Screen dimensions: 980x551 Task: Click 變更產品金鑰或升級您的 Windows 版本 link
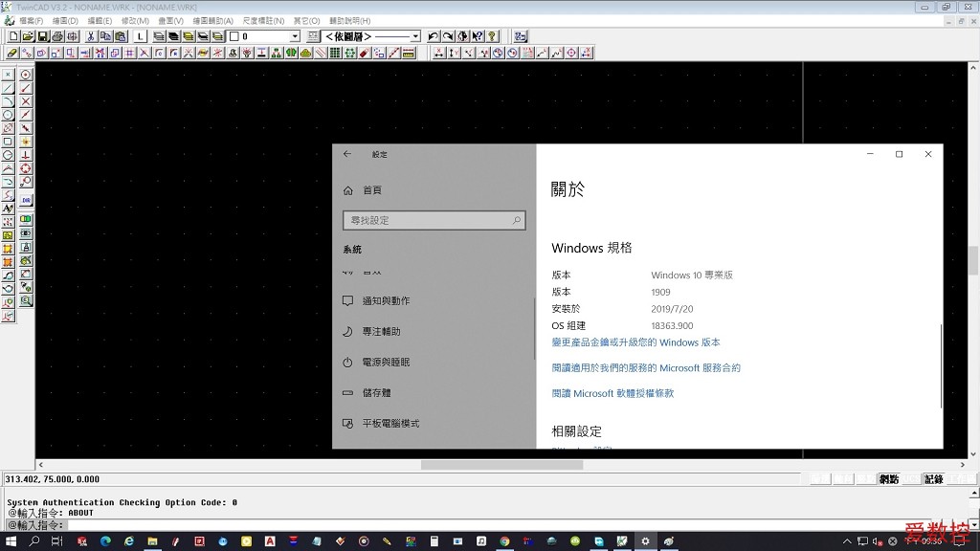635,342
